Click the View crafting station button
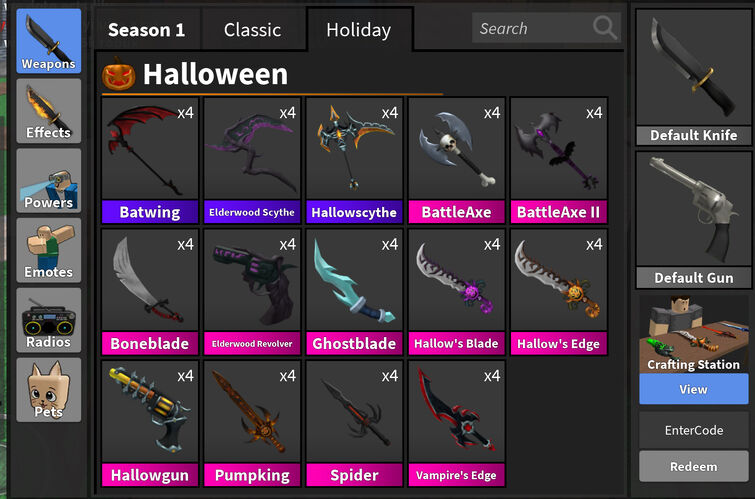Screen dimensions: 755x499 click(693, 389)
